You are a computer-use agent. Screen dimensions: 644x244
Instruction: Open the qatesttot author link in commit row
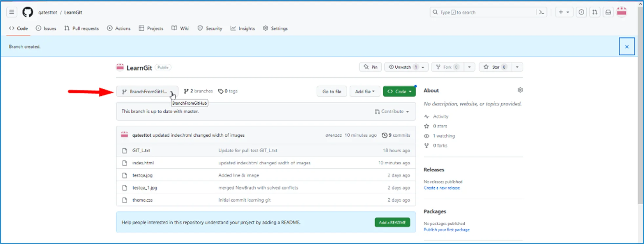pyautogui.click(x=142, y=135)
